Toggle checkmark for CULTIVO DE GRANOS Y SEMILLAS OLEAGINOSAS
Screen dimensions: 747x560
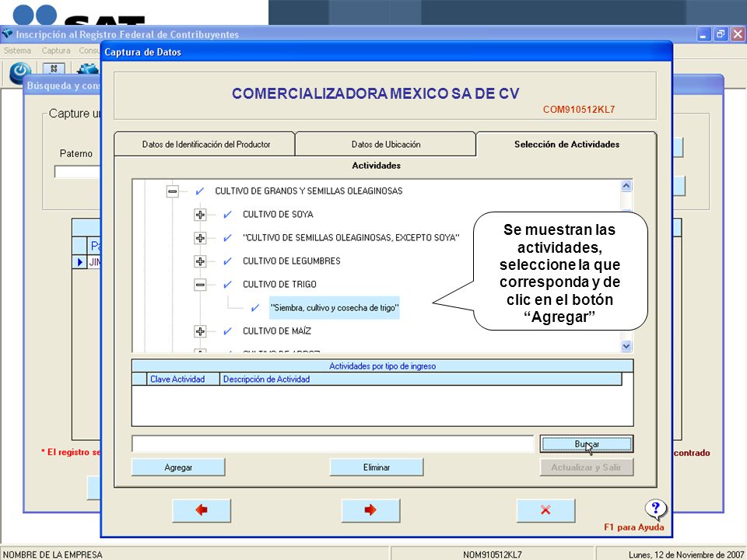200,191
